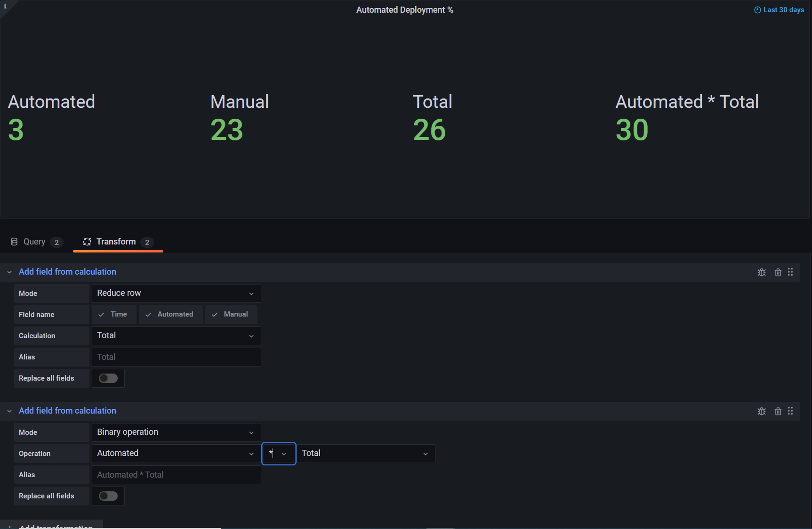812x529 pixels.
Task: Select the Transform tab
Action: point(118,242)
